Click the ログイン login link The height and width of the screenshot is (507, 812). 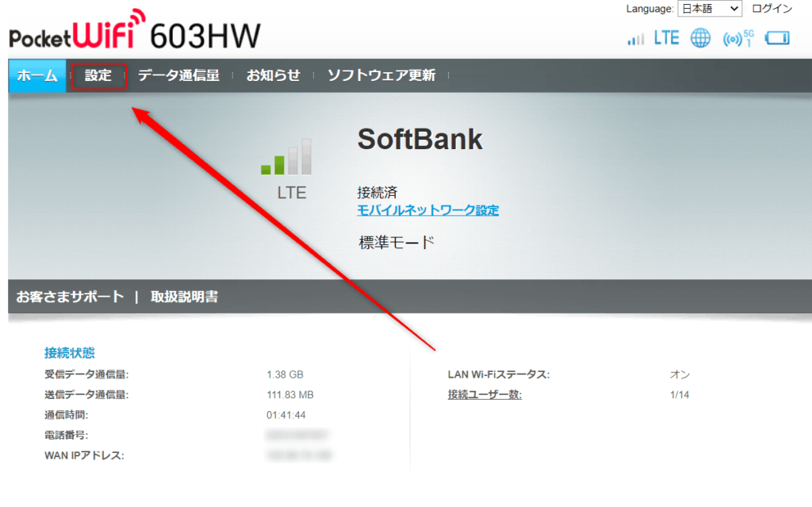[772, 8]
